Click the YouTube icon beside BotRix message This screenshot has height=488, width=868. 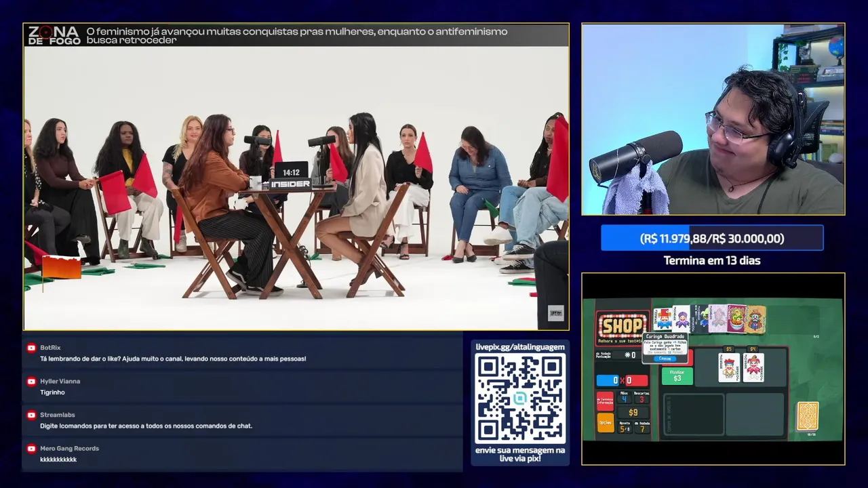point(31,348)
